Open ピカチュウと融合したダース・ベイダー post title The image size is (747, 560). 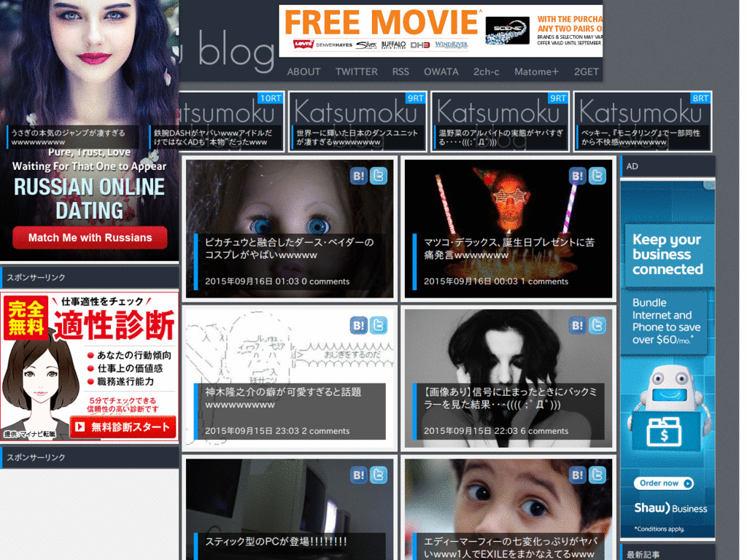click(x=289, y=249)
